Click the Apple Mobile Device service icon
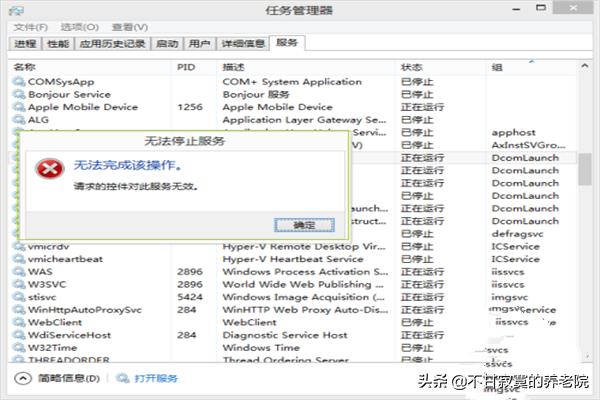This screenshot has height=400, width=600. tap(19, 107)
